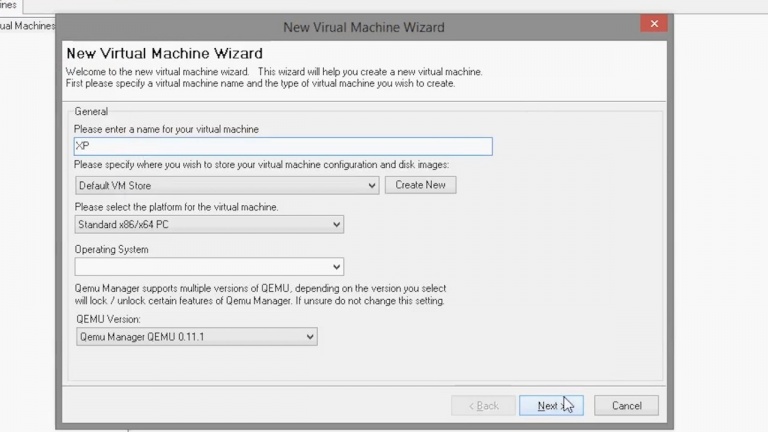Open the QEMU Version dropdown

point(196,336)
